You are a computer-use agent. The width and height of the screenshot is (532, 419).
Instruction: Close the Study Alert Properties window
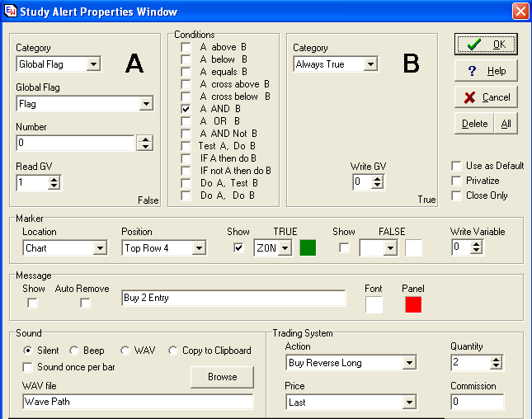[520, 11]
